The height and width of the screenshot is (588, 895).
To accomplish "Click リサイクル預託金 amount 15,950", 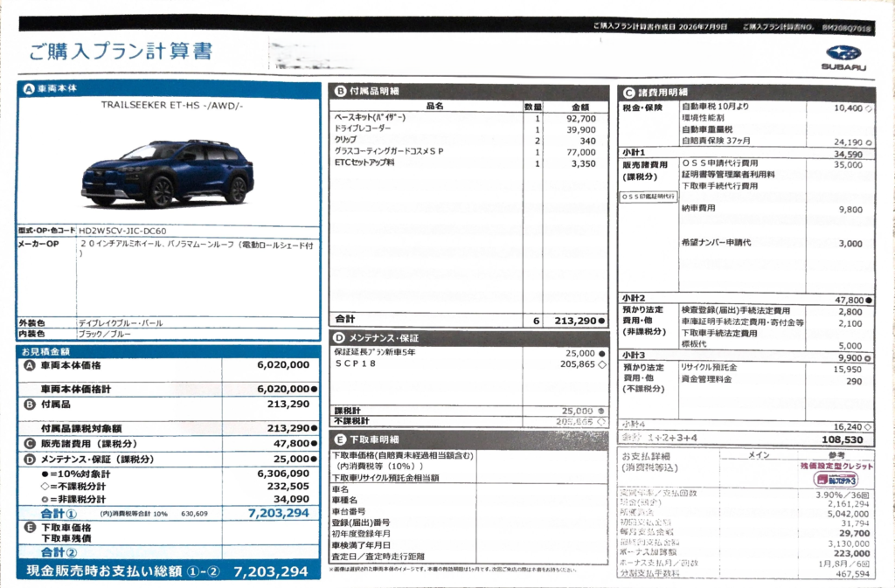I will point(848,369).
